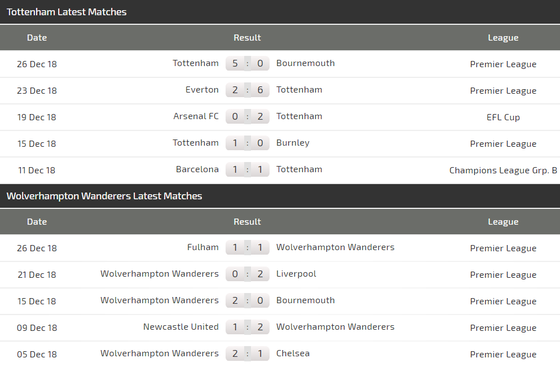Click Date column header in Tottenham table

click(x=37, y=37)
